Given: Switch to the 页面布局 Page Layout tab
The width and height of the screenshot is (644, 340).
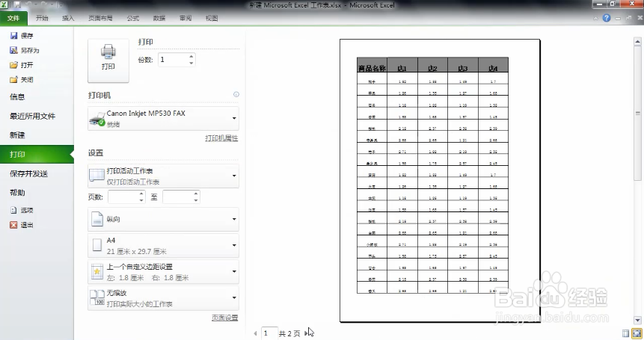Looking at the screenshot, I should click(x=101, y=18).
